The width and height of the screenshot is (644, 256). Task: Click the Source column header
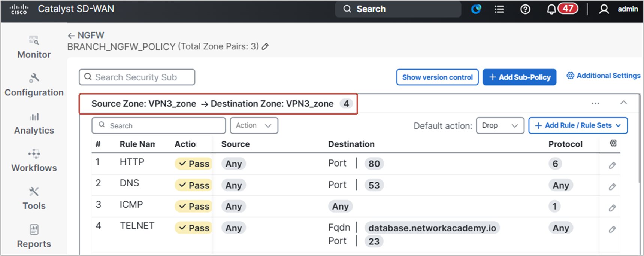point(235,144)
